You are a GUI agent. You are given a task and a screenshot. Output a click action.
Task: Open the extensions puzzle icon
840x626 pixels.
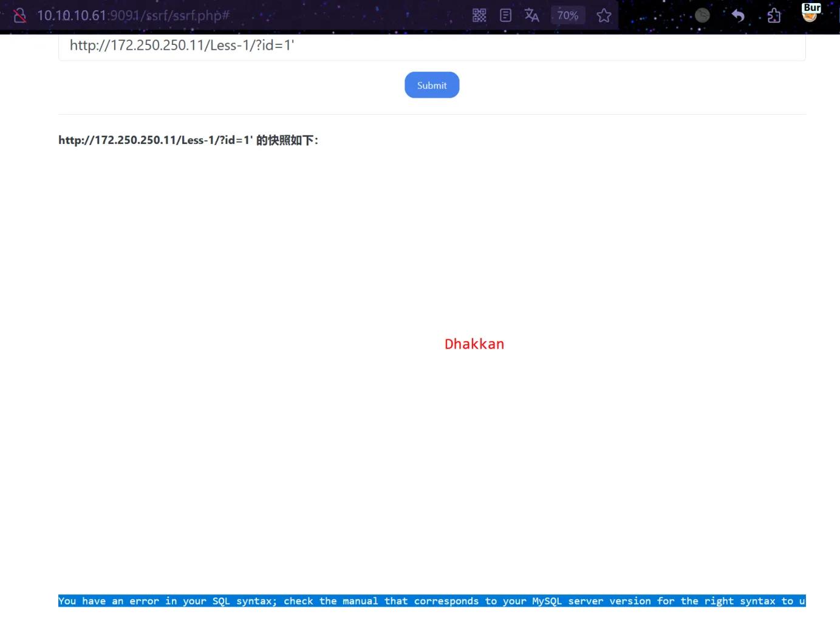[x=774, y=15]
